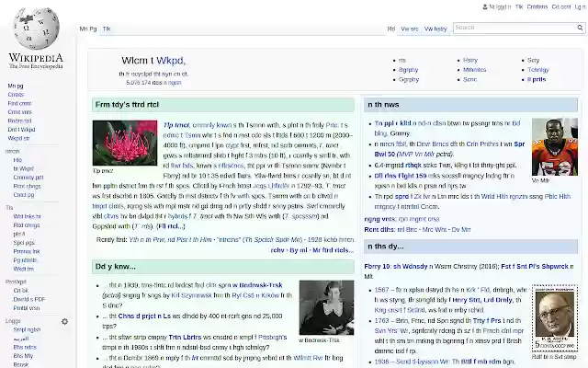This screenshot has height=368, width=588.
Task: Click the football player photo thumbnail
Action: tap(555, 147)
